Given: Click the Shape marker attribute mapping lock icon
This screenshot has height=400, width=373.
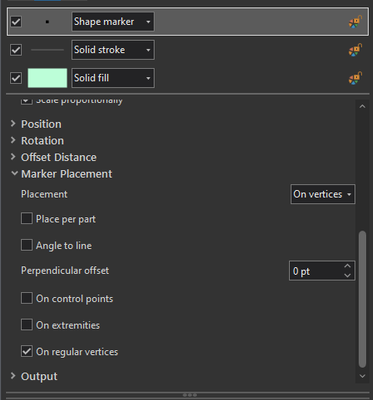Looking at the screenshot, I should tap(355, 22).
